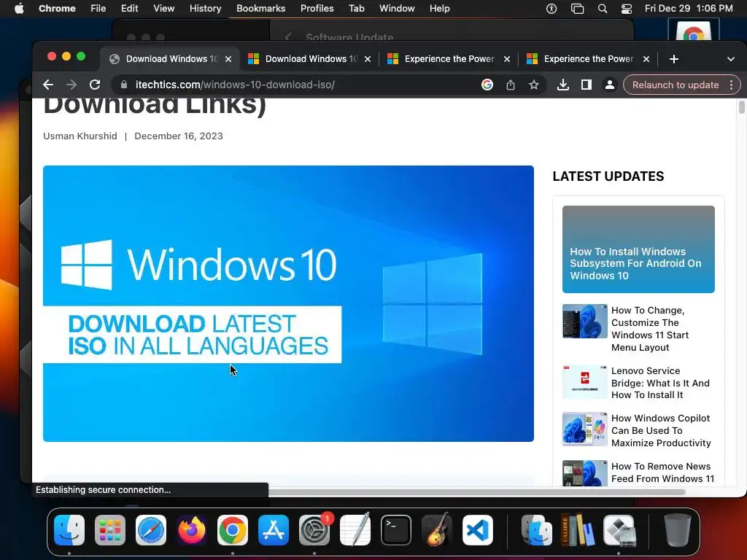
Task: Open the File menu
Action: pyautogui.click(x=98, y=9)
